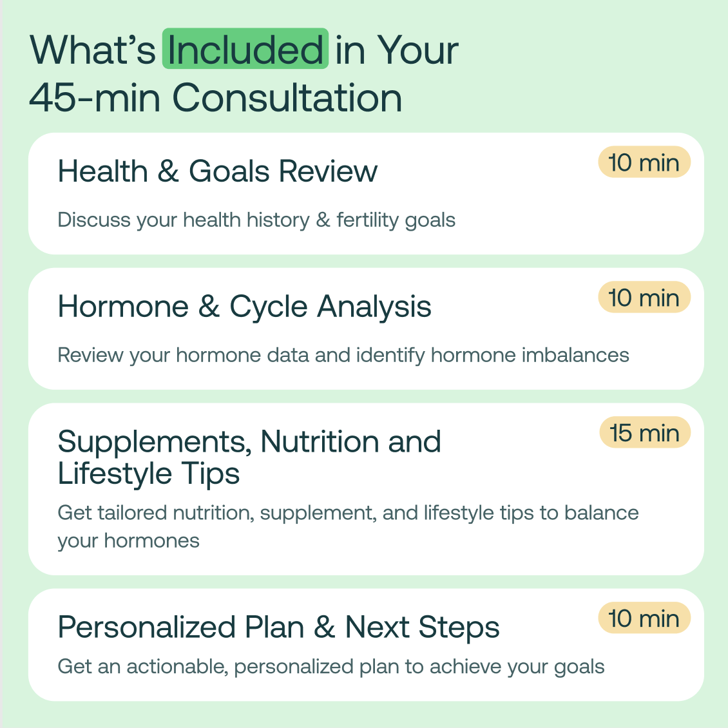Click the 10 min badge on Health & Goals Review

(x=644, y=162)
